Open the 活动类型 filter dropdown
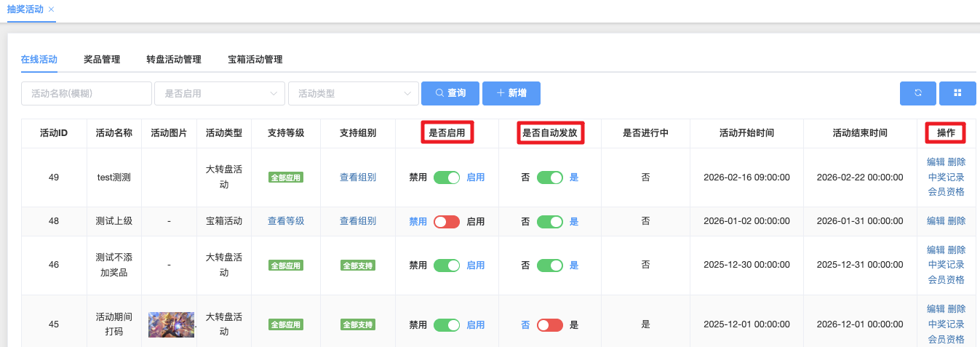The width and height of the screenshot is (980, 347). coord(354,93)
